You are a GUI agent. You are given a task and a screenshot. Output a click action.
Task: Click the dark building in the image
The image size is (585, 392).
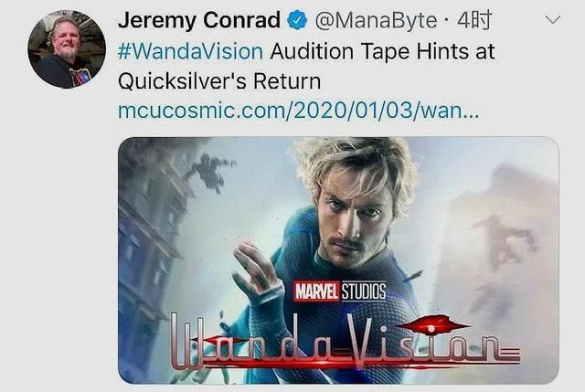coord(151,238)
